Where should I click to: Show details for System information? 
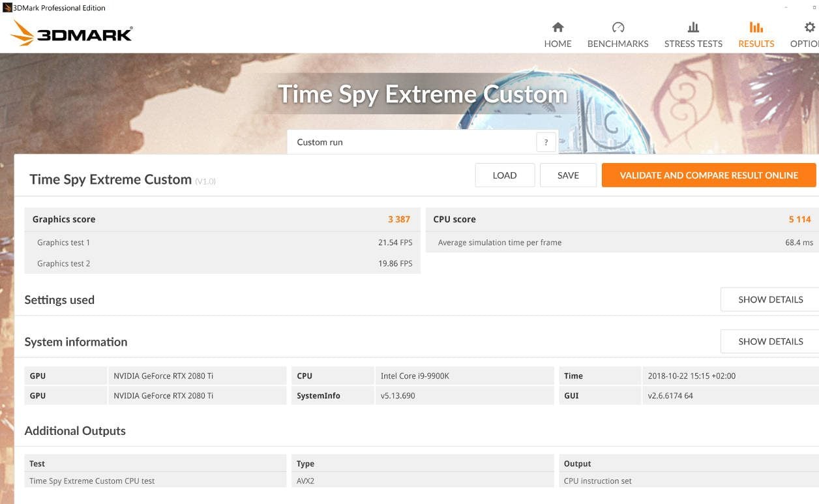770,342
